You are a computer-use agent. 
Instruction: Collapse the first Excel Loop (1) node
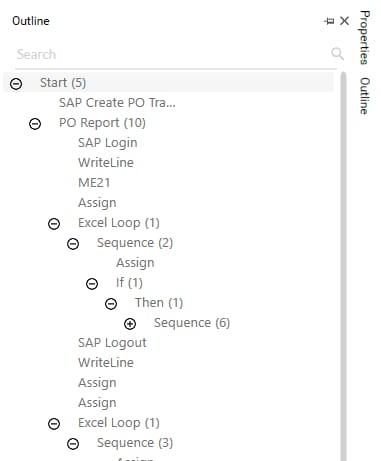54,224
